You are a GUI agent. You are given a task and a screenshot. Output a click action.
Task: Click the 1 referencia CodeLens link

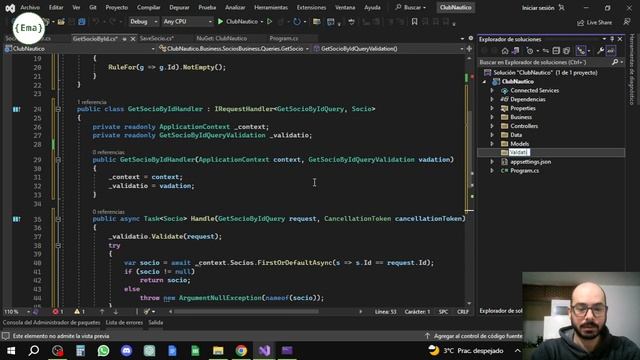point(92,102)
